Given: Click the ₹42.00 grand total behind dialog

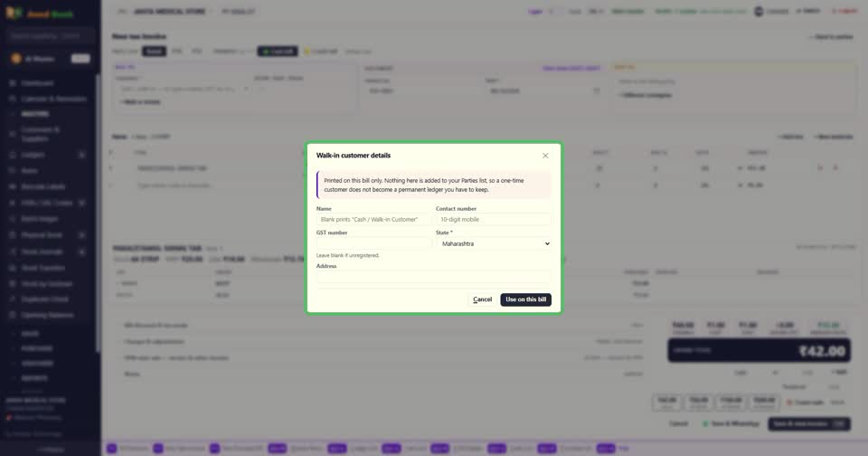Looking at the screenshot, I should [x=822, y=351].
